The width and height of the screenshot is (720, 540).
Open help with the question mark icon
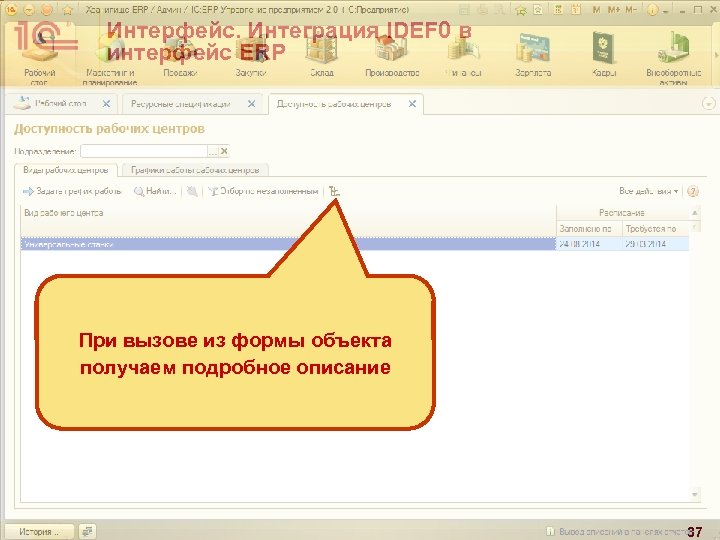point(693,191)
